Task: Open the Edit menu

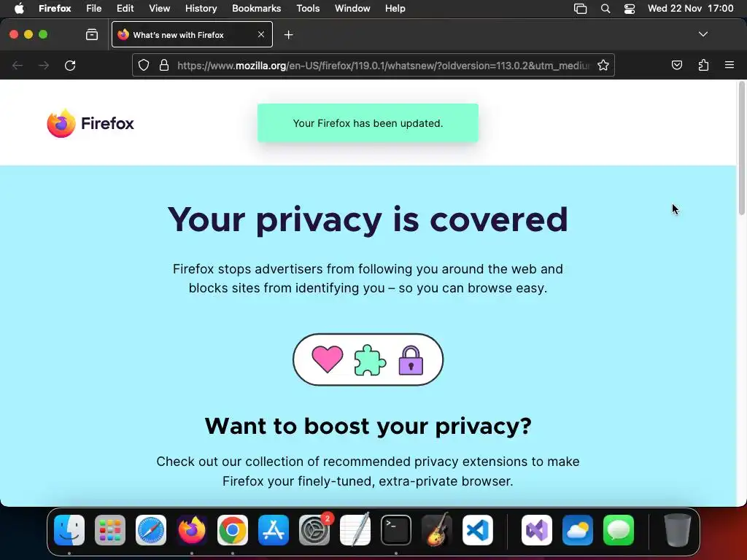Action: pos(125,9)
